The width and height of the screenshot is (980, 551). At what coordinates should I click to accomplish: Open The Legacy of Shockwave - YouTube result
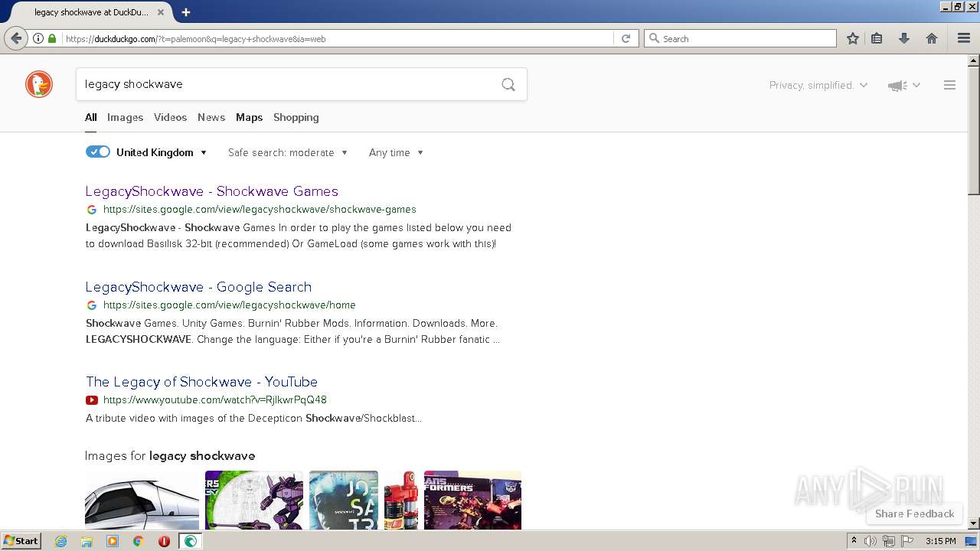click(x=201, y=382)
